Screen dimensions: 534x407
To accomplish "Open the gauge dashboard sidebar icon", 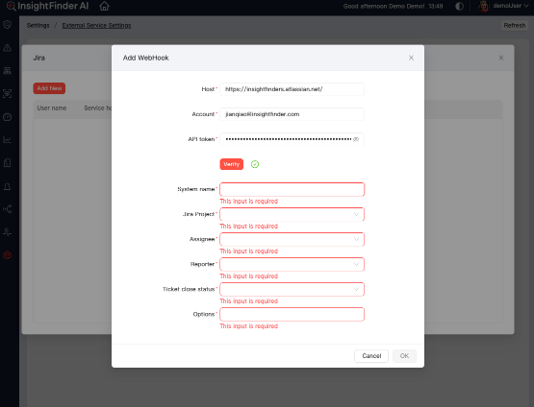I will pyautogui.click(x=7, y=117).
